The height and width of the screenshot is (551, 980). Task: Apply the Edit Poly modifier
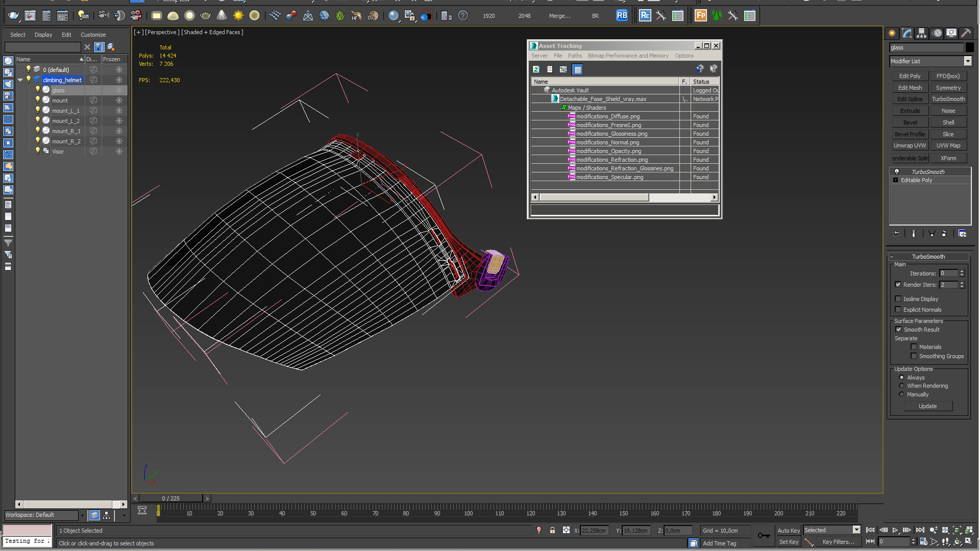tap(910, 76)
